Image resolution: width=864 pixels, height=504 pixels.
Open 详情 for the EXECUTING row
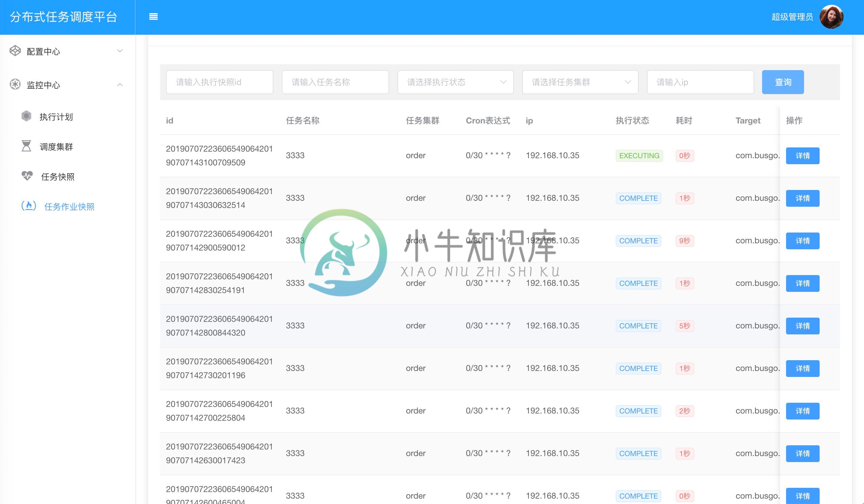pos(803,156)
